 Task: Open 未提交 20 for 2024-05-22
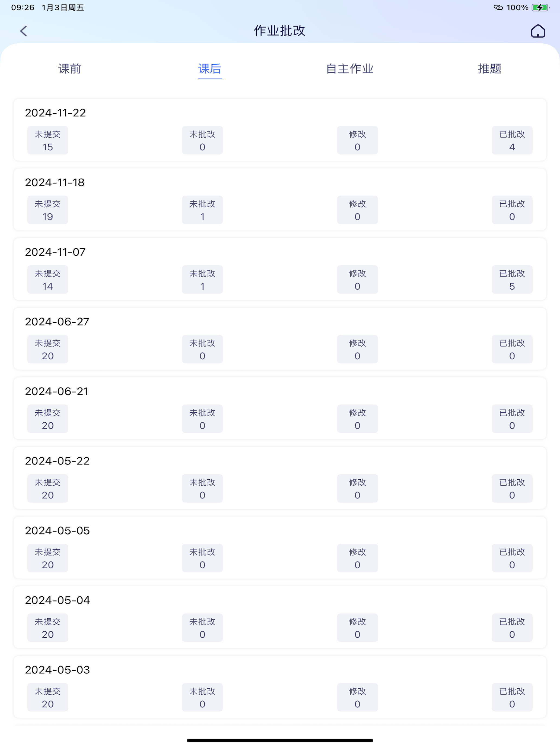[x=47, y=488]
